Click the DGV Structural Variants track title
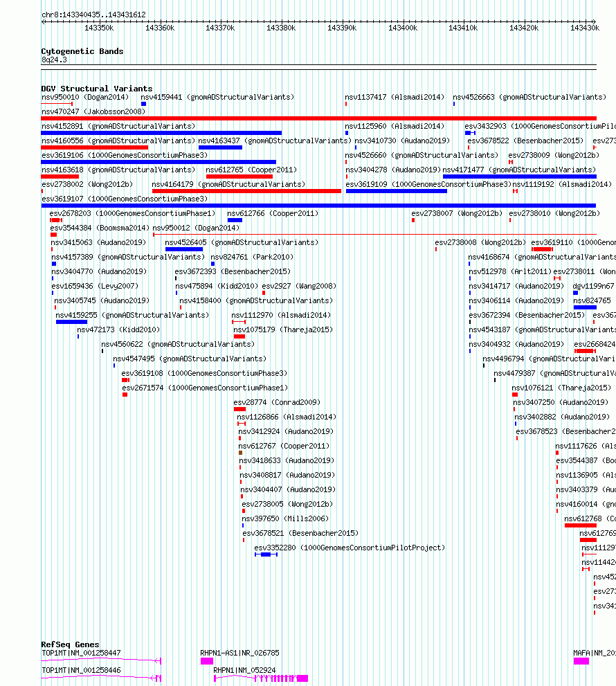 [97, 89]
